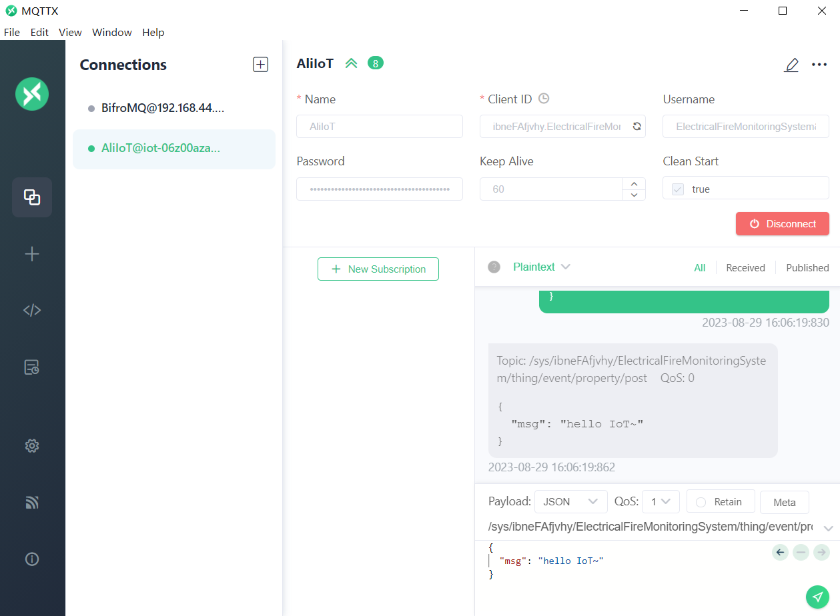Click timestamp 2023-08-29 16:06:19:830
The image size is (840, 616).
pyautogui.click(x=765, y=323)
